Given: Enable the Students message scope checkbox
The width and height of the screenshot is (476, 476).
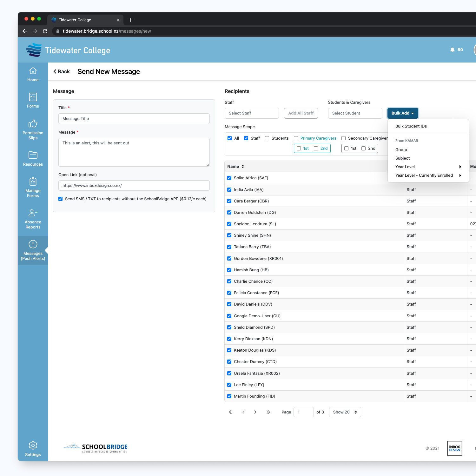Looking at the screenshot, I should click(x=267, y=138).
